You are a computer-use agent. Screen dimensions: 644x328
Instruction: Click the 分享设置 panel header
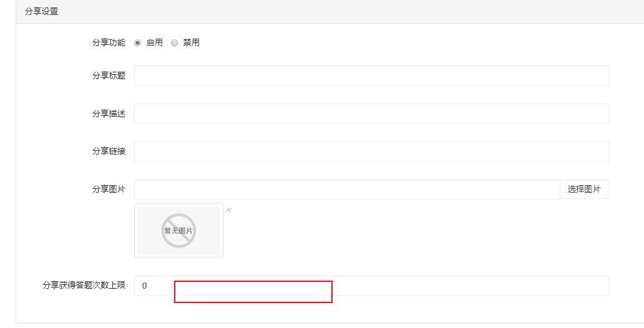[x=330, y=11]
